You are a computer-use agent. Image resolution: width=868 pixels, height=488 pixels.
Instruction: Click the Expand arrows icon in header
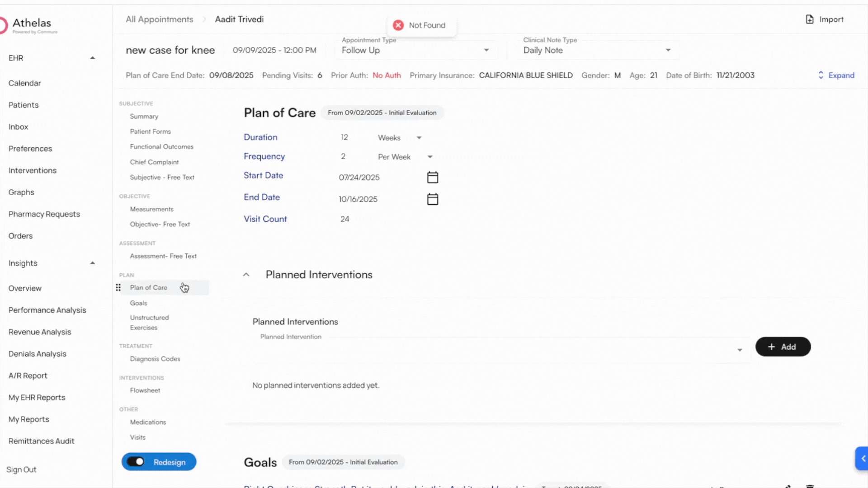tap(821, 75)
